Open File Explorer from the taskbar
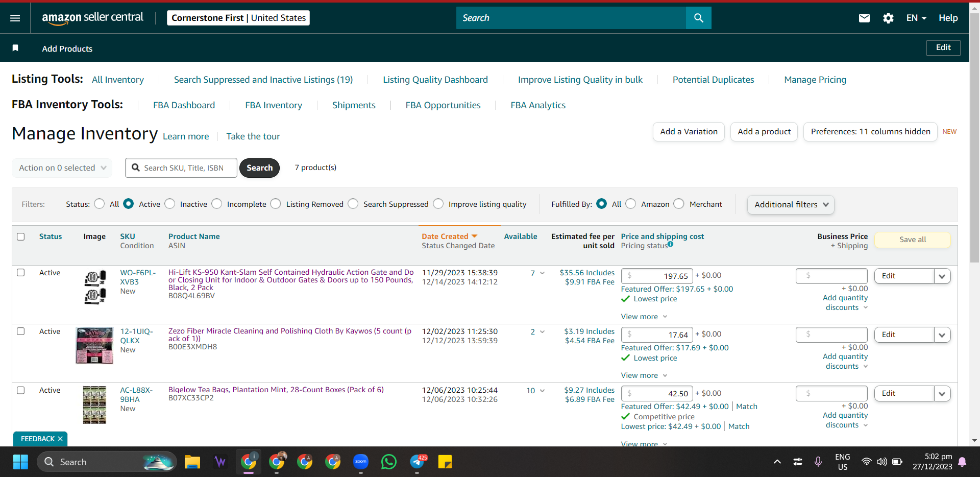 click(192, 462)
